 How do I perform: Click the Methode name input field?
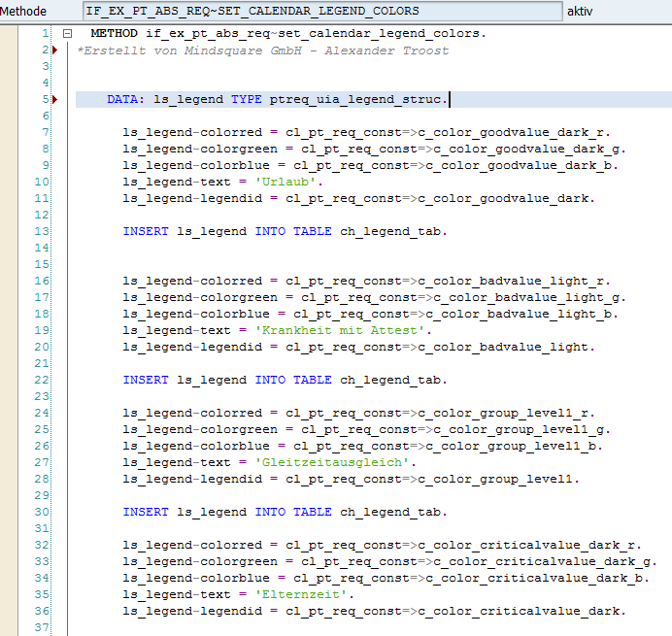point(322,11)
